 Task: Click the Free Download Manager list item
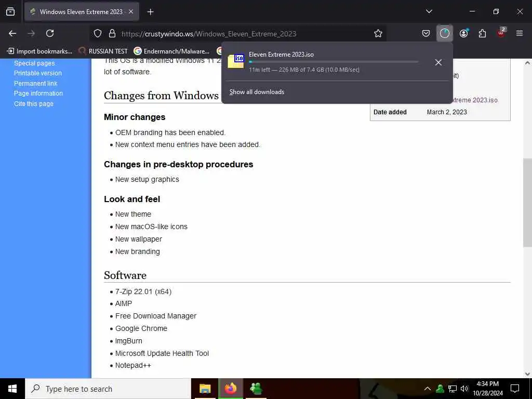156,316
